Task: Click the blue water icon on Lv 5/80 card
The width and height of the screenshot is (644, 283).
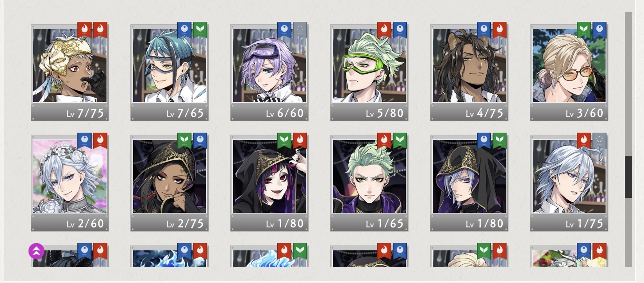Action: point(400,30)
